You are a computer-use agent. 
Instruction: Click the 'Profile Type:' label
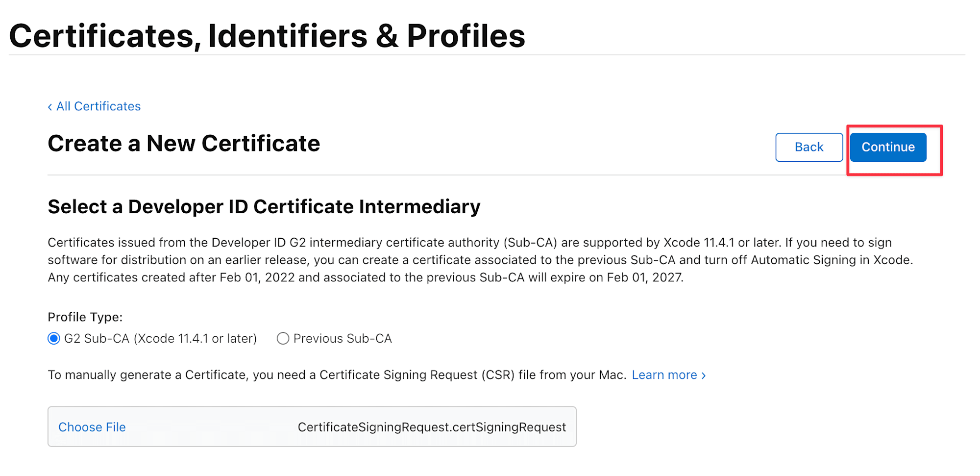pos(85,317)
